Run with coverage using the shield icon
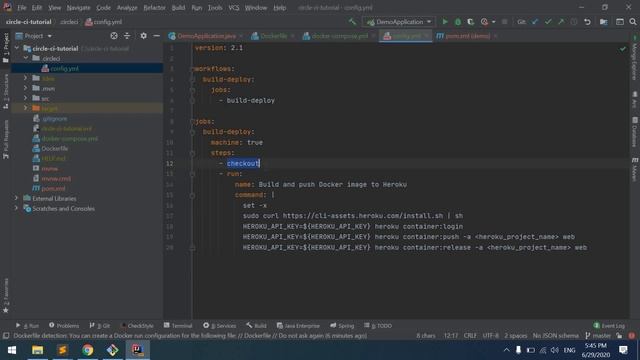This screenshot has height=360, width=640. click(x=471, y=22)
